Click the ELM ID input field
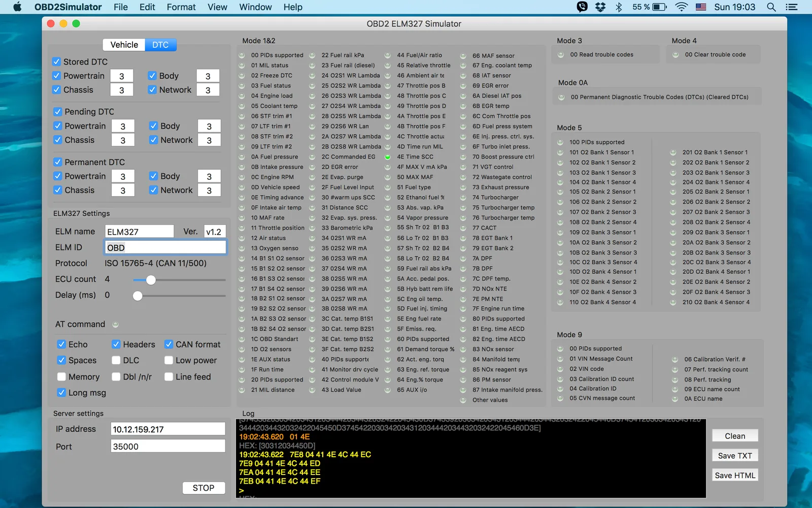 (165, 247)
